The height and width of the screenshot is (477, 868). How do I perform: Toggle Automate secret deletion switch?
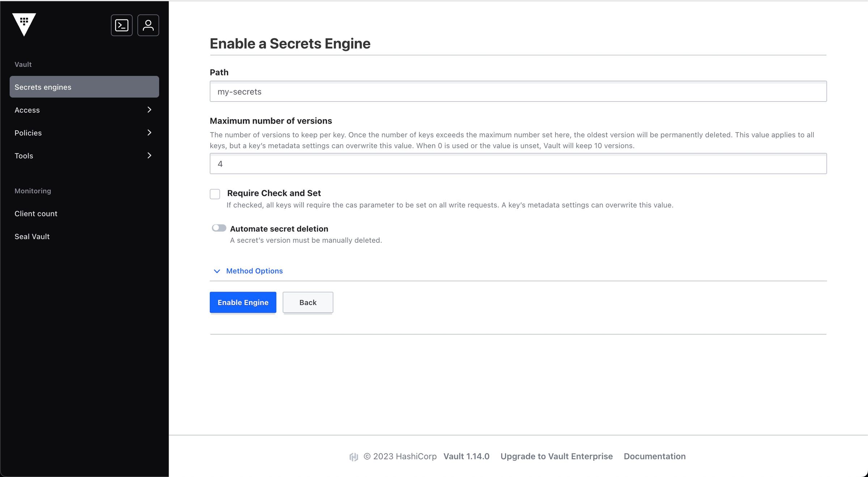(x=219, y=228)
